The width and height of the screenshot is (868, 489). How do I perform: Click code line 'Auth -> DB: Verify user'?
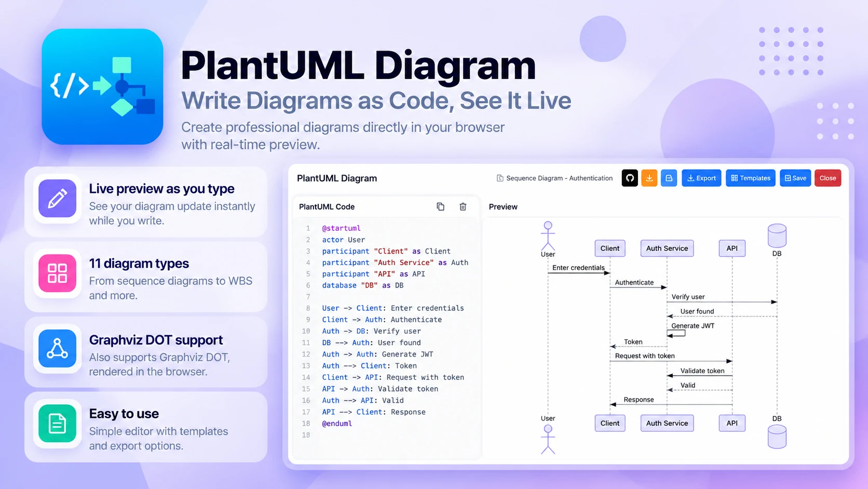371,331
